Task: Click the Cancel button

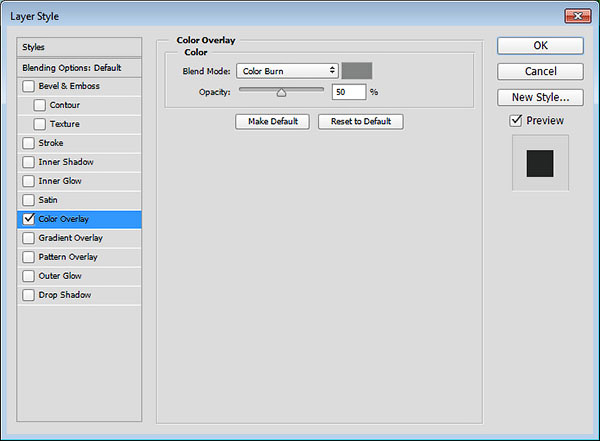Action: (x=540, y=72)
